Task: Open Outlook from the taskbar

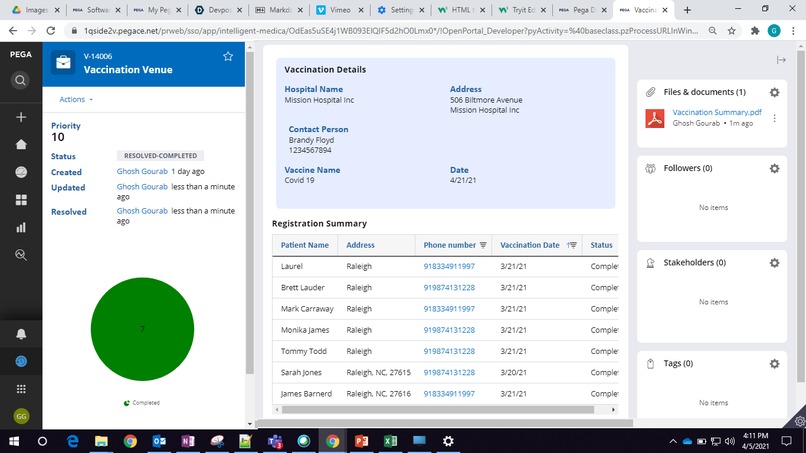Action: (159, 441)
